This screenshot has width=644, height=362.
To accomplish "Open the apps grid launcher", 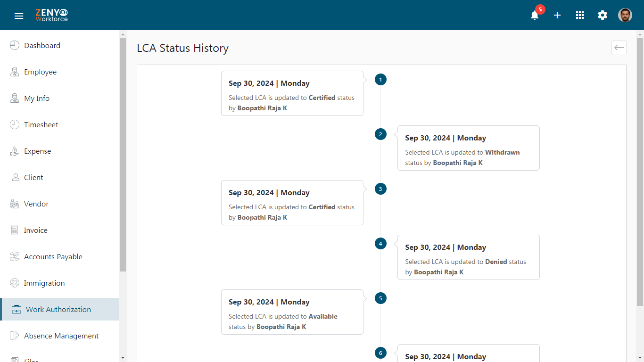I will tap(580, 15).
